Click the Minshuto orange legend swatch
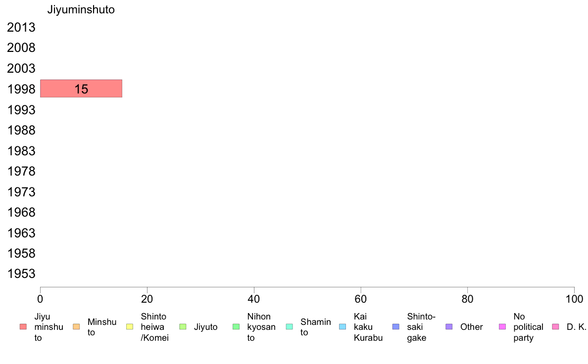 [x=77, y=327]
